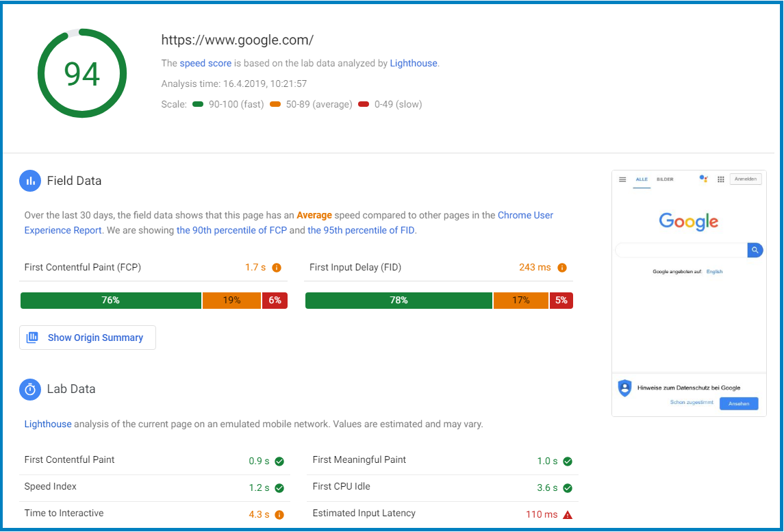Image resolution: width=784 pixels, height=532 pixels.
Task: Click the https://www.google.com/ URL heading
Action: tap(238, 40)
